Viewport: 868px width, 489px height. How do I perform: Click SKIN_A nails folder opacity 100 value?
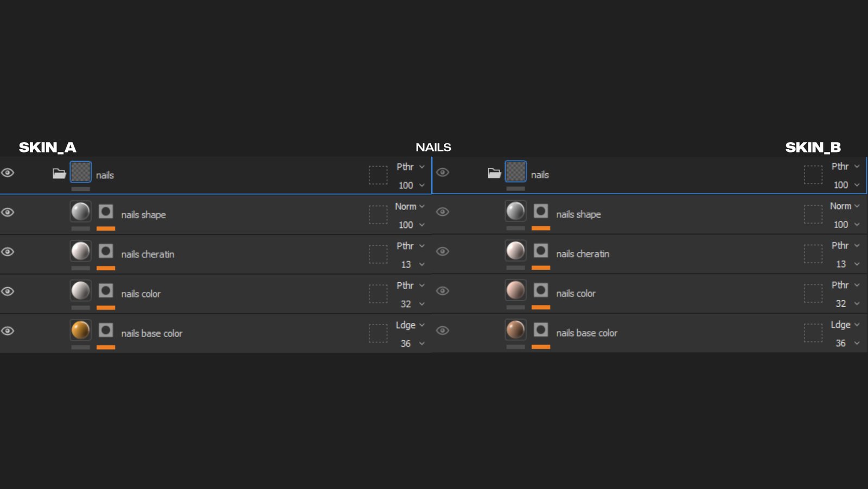click(406, 185)
